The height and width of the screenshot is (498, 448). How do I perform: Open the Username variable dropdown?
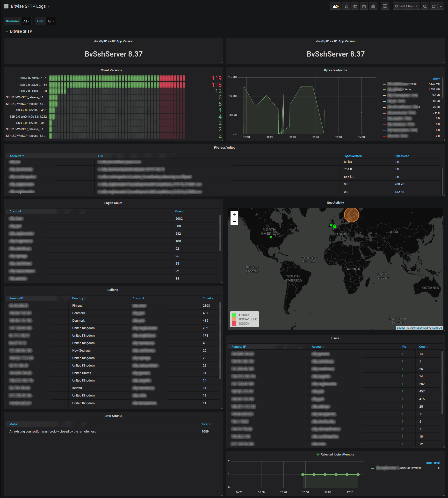point(27,22)
